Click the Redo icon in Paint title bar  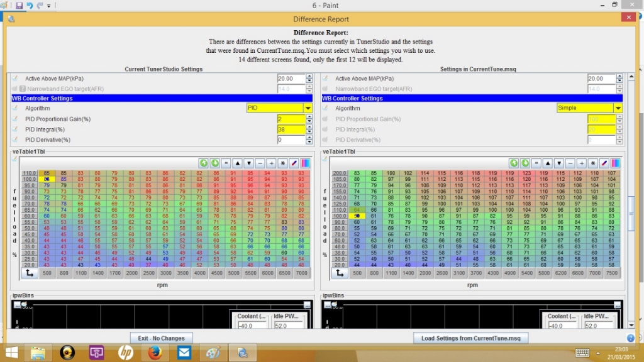(x=40, y=6)
